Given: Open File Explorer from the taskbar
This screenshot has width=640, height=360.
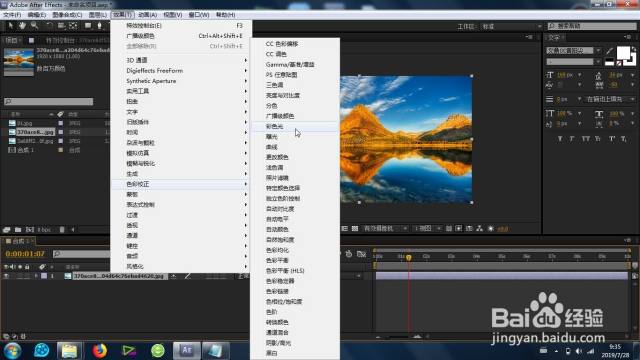Looking at the screenshot, I should coord(69,351).
